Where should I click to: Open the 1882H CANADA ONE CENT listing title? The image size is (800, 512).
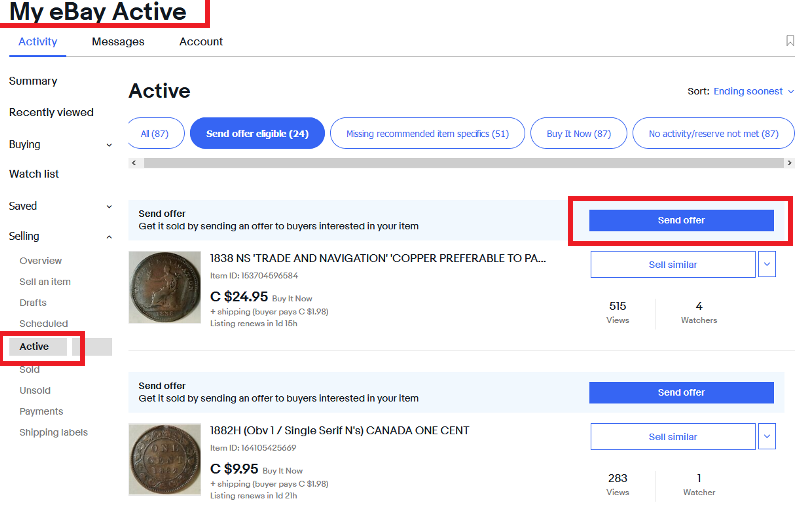click(339, 430)
